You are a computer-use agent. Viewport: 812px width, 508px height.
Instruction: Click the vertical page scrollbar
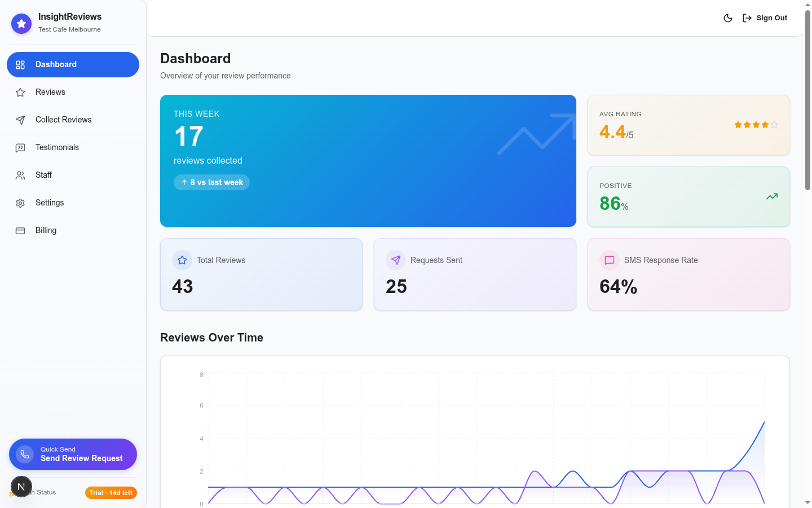coord(807,102)
